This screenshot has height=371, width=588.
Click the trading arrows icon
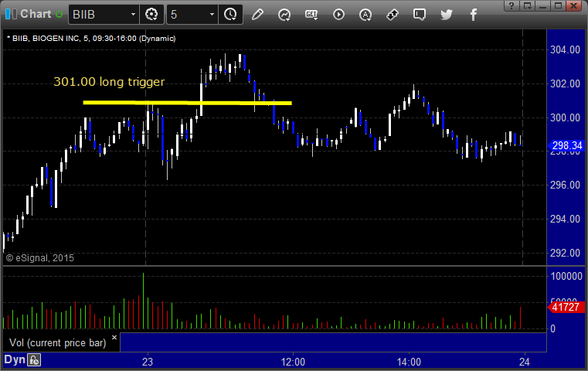393,15
